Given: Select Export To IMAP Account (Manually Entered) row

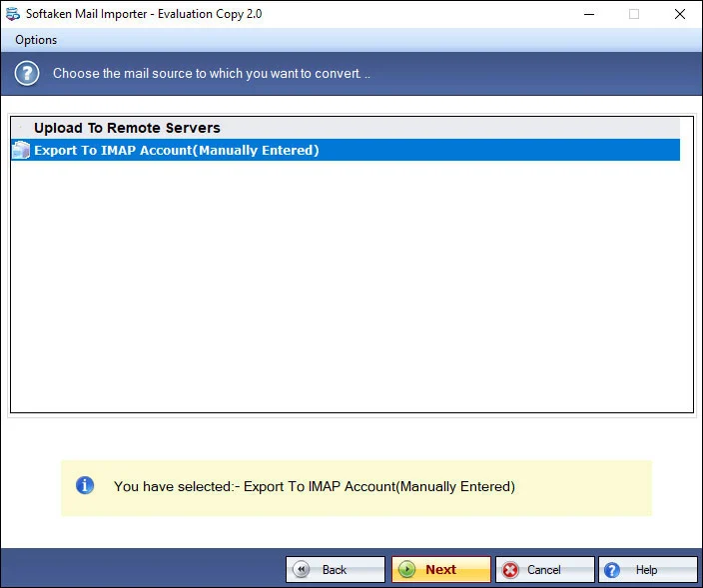Looking at the screenshot, I should (x=346, y=150).
